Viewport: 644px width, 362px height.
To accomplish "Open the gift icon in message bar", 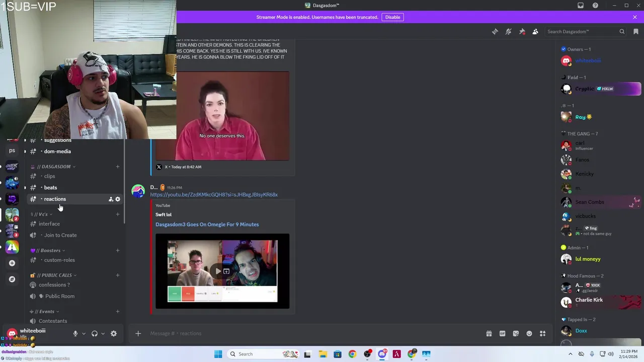I will [x=489, y=333].
